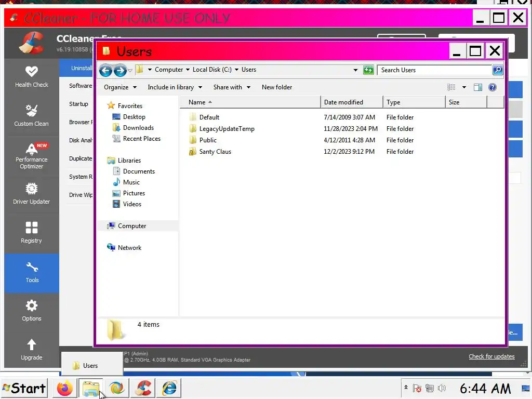532x399 pixels.
Task: Open the Organize dropdown menu
Action: [x=120, y=87]
